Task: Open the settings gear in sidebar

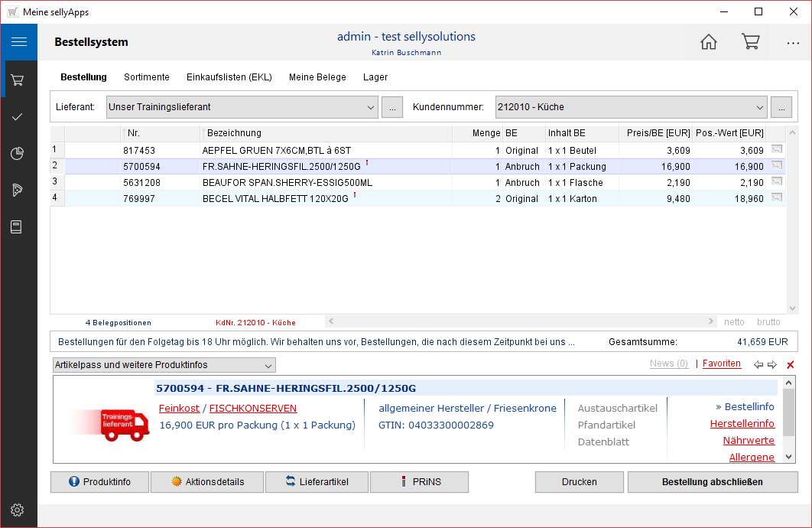Action: tap(18, 510)
